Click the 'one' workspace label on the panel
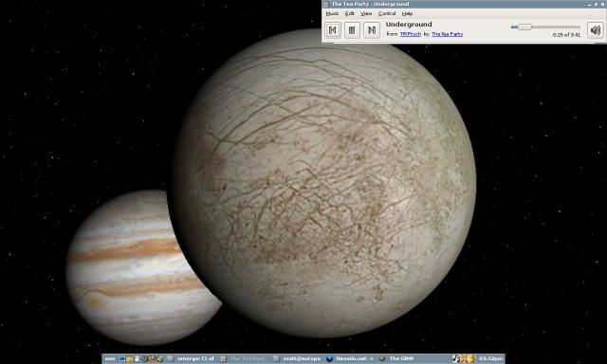 tap(110, 358)
